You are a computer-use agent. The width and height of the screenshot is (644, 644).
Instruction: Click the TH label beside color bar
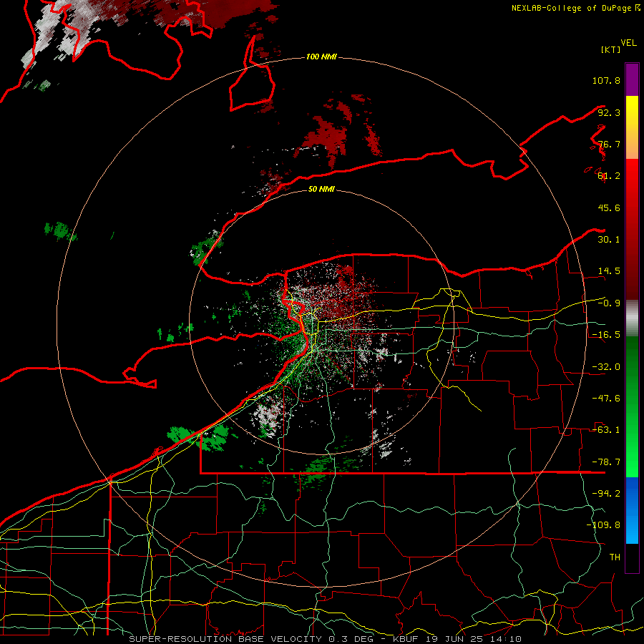point(615,557)
